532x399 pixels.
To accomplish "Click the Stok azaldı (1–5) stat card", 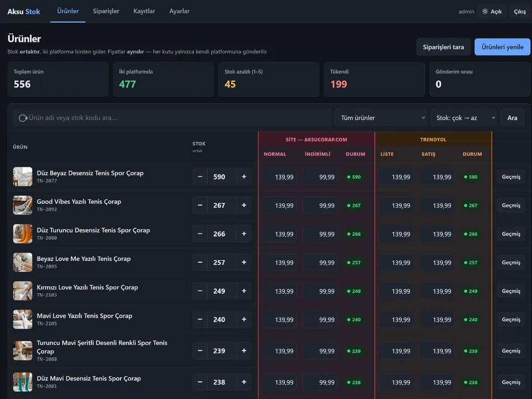I will [269, 79].
